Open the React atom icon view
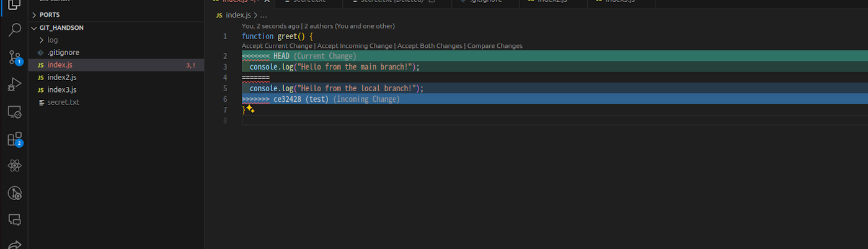868x249 pixels. point(15,166)
